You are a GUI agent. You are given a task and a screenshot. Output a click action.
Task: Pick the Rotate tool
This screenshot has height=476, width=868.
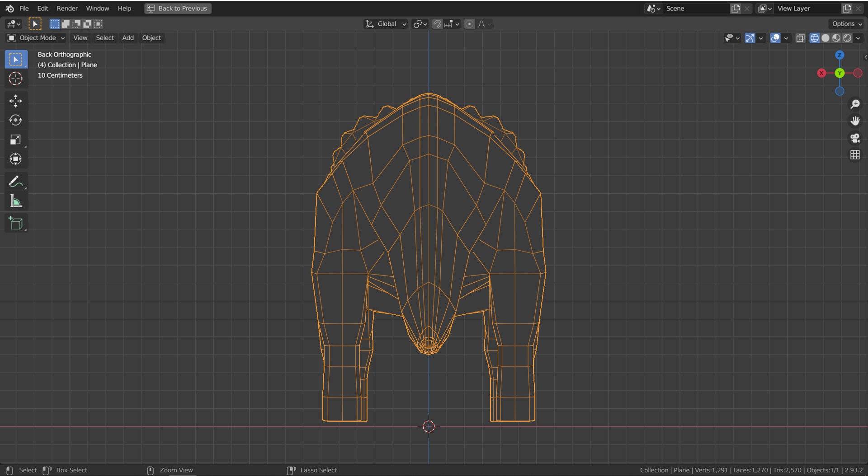[16, 120]
